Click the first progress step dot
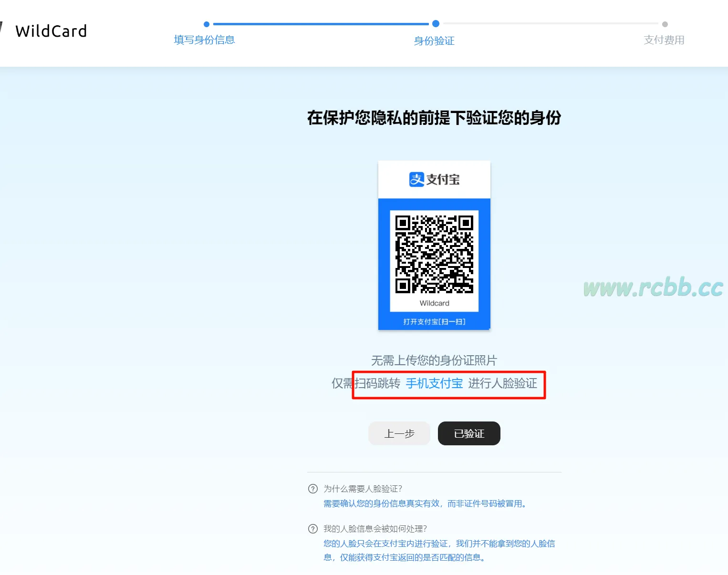728x575 pixels. (x=207, y=24)
